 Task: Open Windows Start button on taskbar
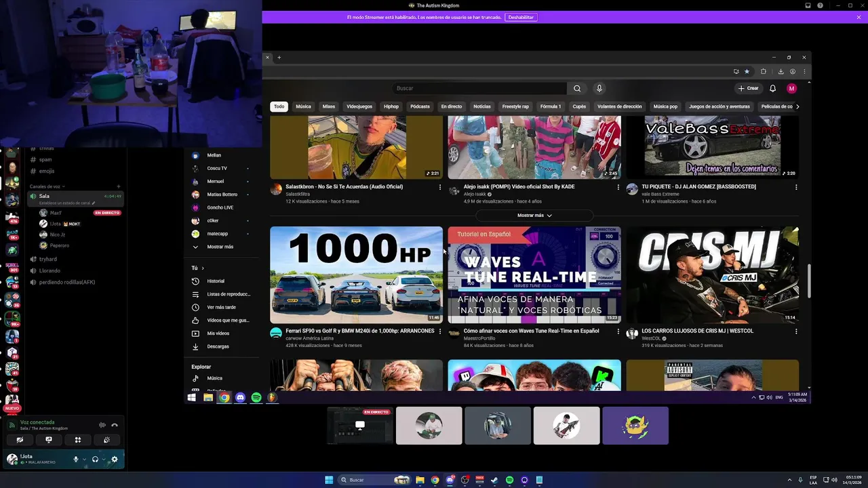coord(329,480)
